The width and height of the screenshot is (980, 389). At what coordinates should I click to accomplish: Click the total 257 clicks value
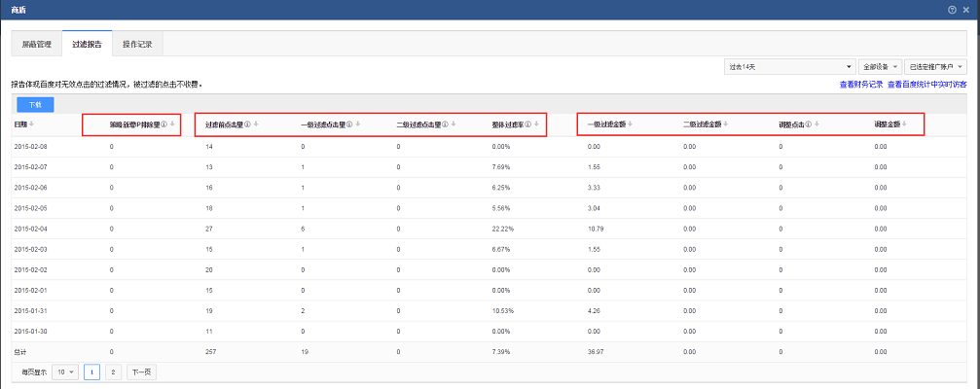[210, 352]
